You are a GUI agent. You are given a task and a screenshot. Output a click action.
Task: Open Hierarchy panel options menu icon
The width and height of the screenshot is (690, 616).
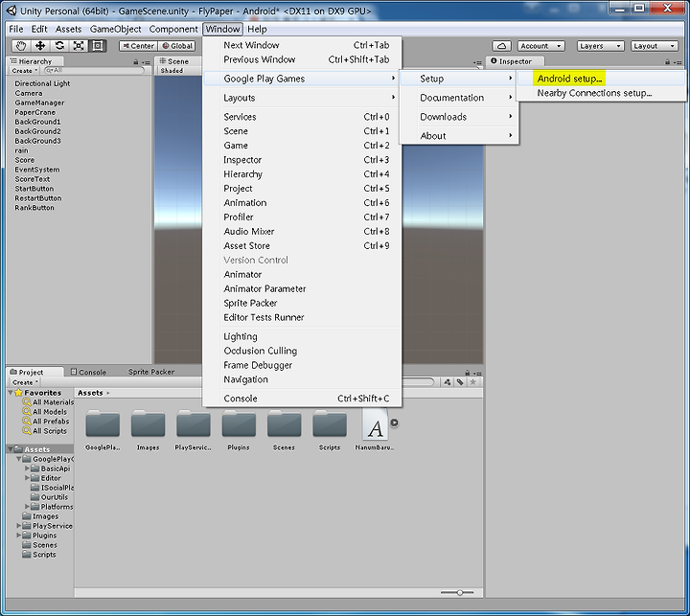pyautogui.click(x=147, y=62)
